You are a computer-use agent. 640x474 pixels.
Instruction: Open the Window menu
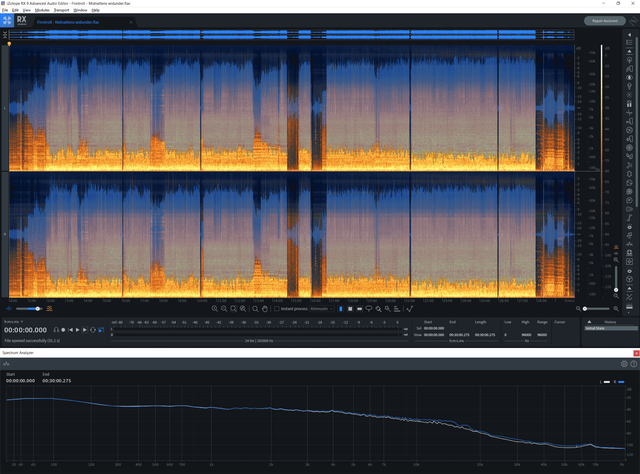80,10
